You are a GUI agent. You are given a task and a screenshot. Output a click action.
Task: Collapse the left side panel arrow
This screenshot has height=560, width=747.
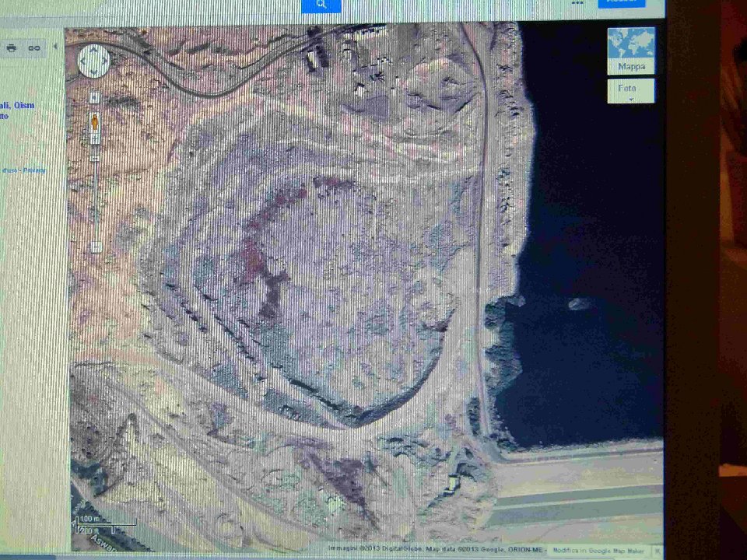tap(55, 47)
